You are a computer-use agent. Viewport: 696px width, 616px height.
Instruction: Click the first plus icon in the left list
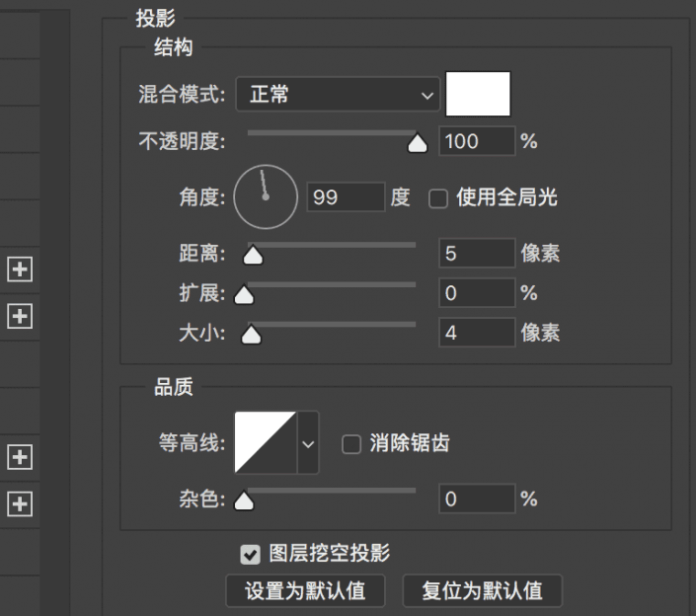20,269
